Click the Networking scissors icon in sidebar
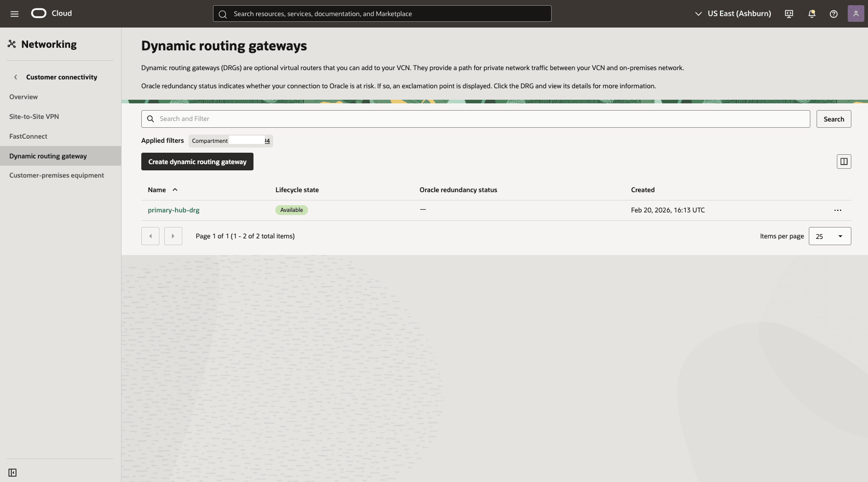The height and width of the screenshot is (482, 868). [12, 44]
